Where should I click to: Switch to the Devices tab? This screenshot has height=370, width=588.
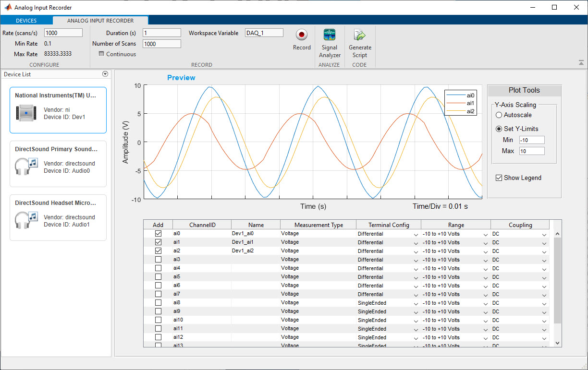[x=26, y=21]
